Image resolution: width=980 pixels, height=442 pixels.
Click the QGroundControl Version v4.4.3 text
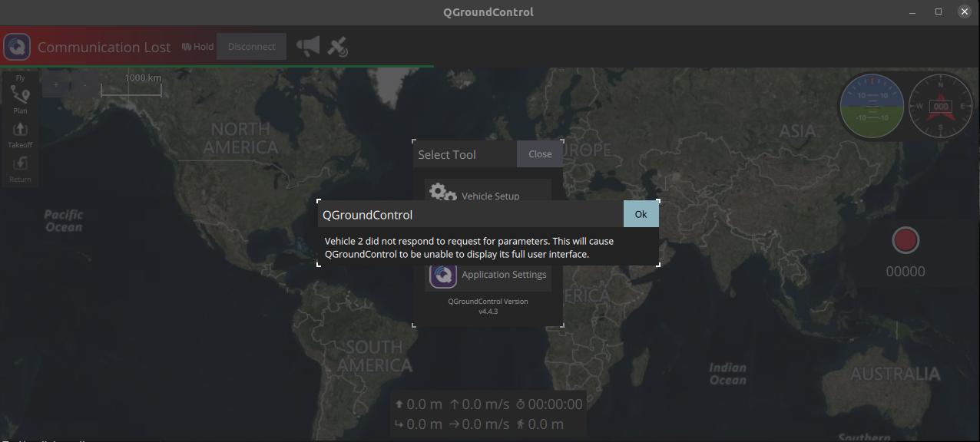[488, 306]
